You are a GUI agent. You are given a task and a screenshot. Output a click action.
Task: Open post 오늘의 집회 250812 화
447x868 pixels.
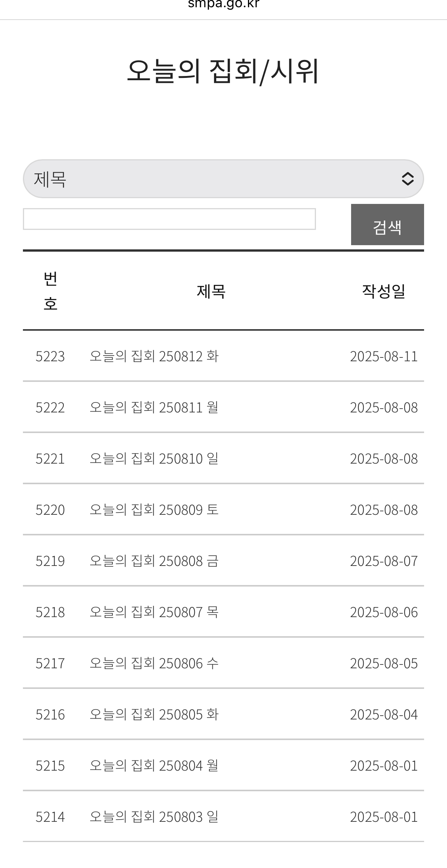(x=154, y=356)
